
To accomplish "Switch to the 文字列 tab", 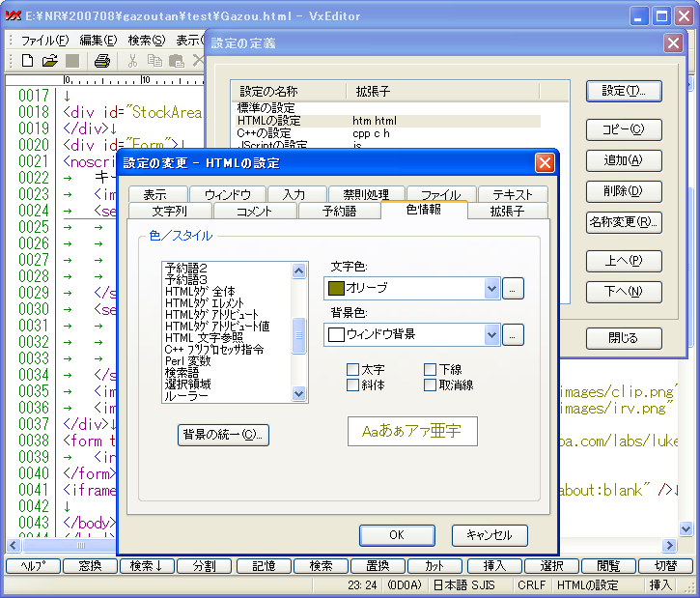I will tap(169, 211).
